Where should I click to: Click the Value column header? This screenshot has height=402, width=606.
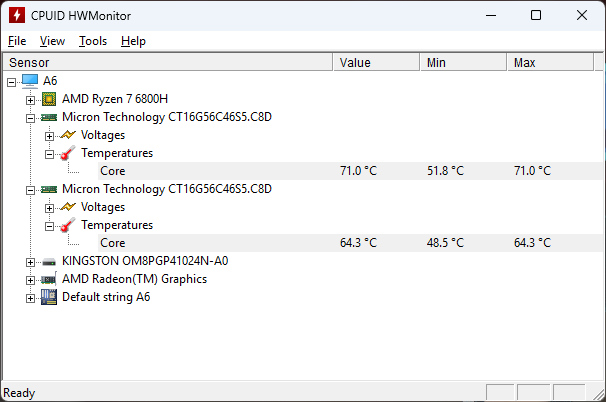pos(376,62)
